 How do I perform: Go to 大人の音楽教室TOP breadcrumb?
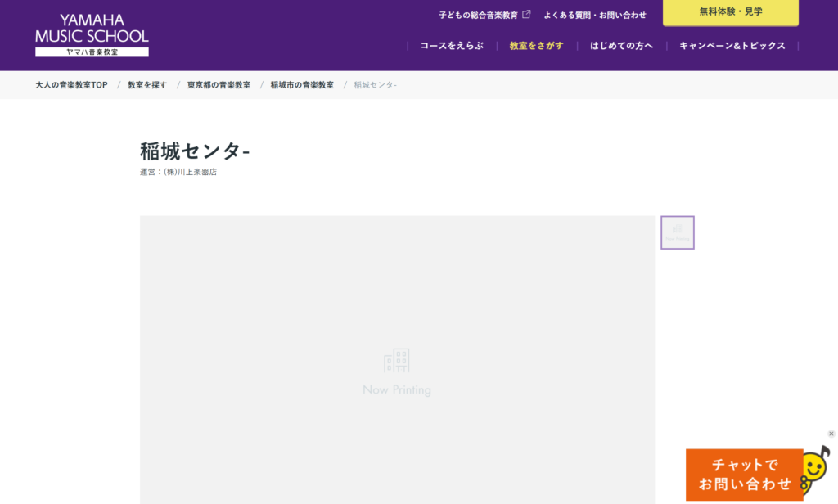[x=72, y=85]
